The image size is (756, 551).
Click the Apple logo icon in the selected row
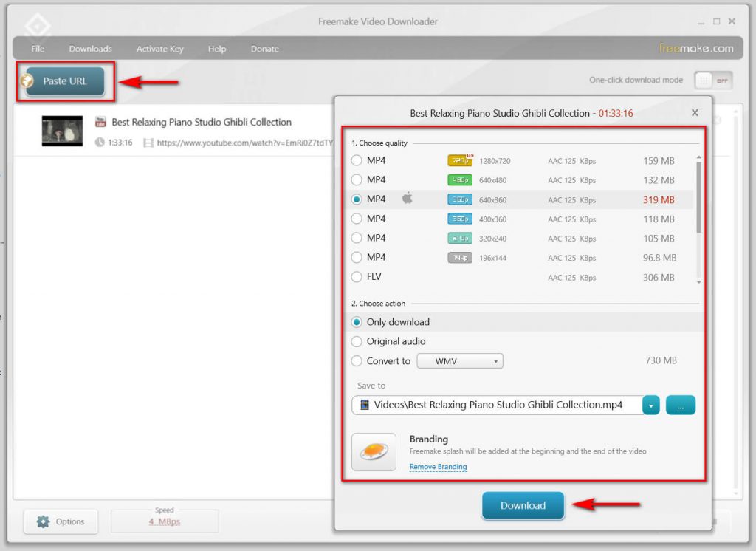point(408,198)
